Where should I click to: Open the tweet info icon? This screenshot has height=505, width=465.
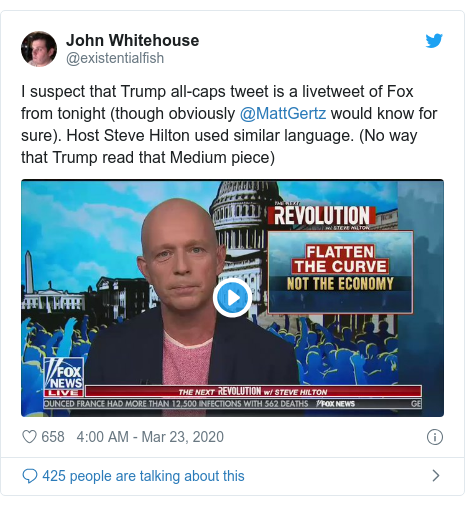435,437
